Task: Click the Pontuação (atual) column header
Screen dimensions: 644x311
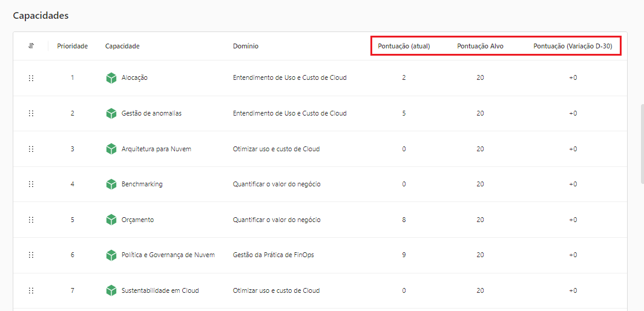Action: coord(404,46)
